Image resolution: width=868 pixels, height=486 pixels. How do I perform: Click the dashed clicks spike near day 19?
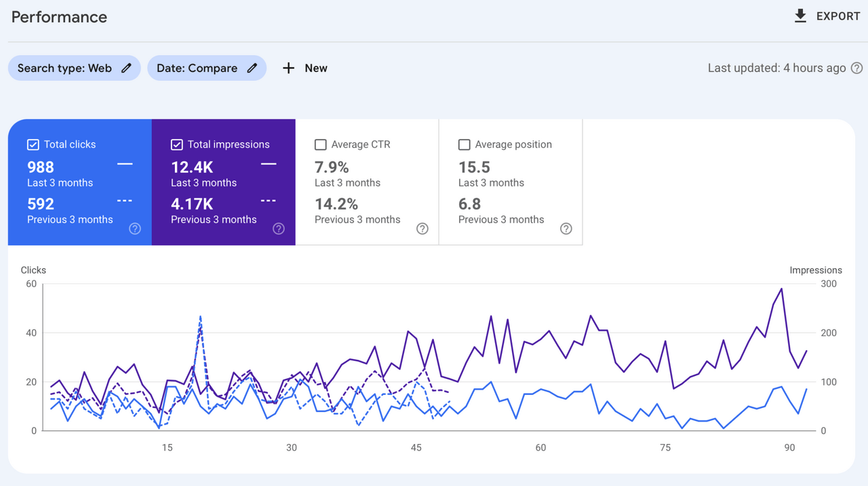click(x=200, y=316)
